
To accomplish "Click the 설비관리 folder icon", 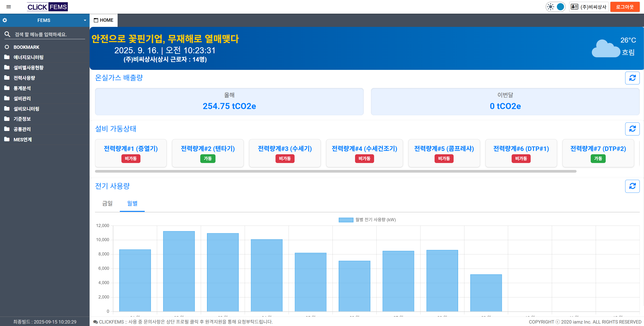I will click(x=7, y=98).
